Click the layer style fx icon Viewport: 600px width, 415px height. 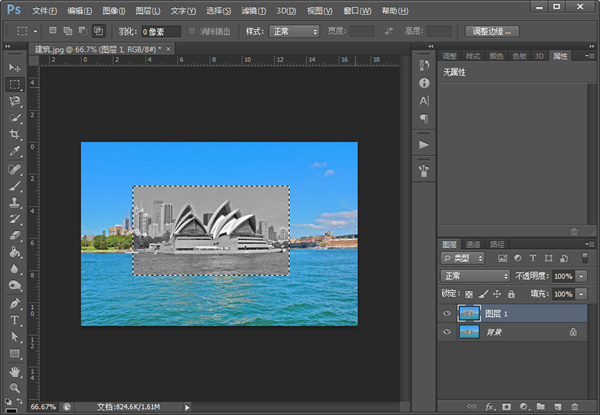click(491, 407)
